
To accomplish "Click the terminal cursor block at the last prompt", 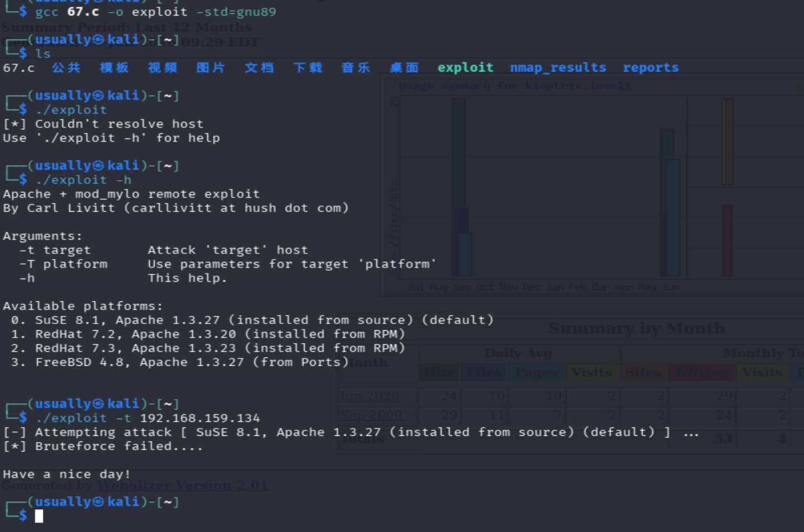I will (x=39, y=516).
